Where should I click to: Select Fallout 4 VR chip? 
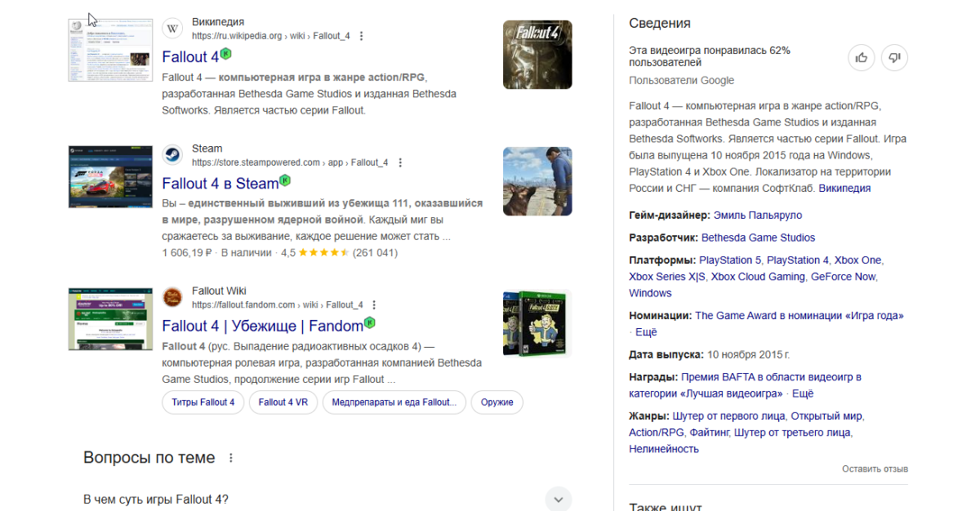coord(283,402)
